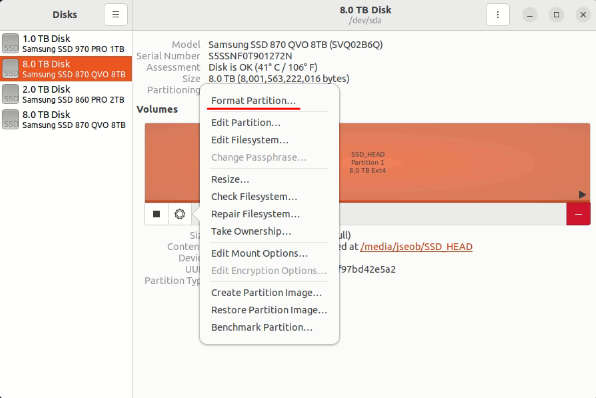The width and height of the screenshot is (596, 398).
Task: Open the /media/jseob/SSD_HEAD mount link
Action: tap(416, 247)
